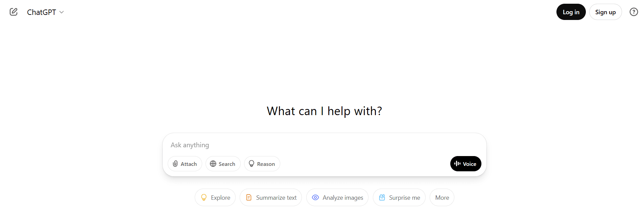Open the help question mark icon
Screen dimensions: 644x217
[634, 12]
